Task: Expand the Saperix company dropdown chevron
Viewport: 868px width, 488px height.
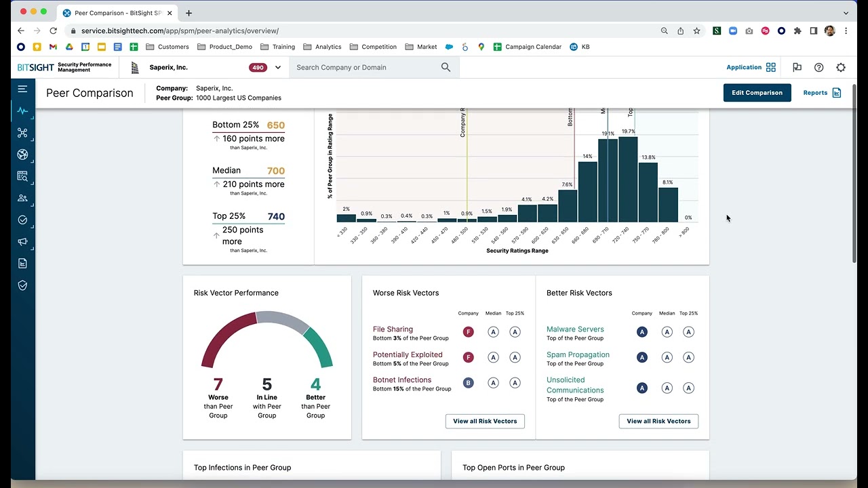Action: click(277, 68)
